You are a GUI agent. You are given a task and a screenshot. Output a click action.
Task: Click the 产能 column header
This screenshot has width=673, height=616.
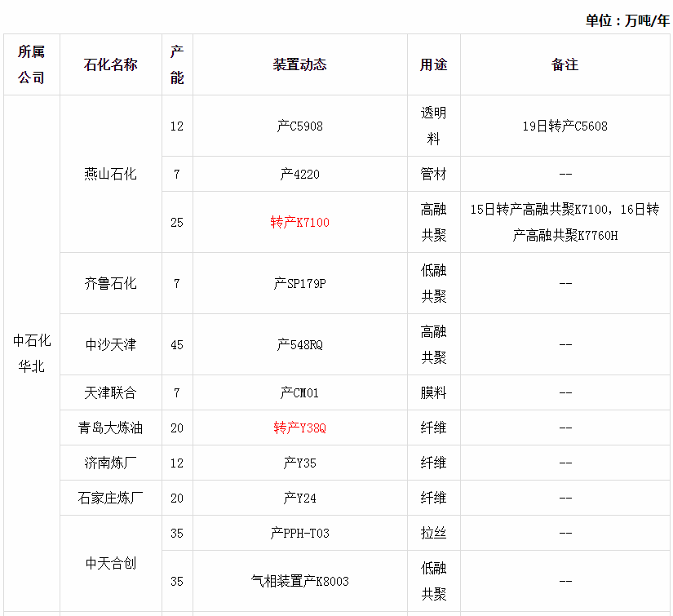pyautogui.click(x=177, y=64)
